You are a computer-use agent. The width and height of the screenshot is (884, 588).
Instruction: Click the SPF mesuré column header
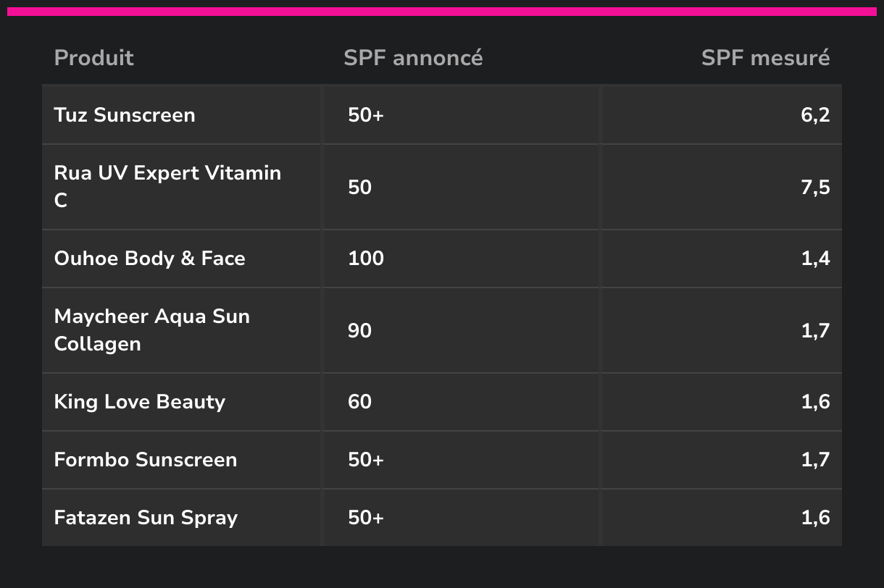coord(765,58)
